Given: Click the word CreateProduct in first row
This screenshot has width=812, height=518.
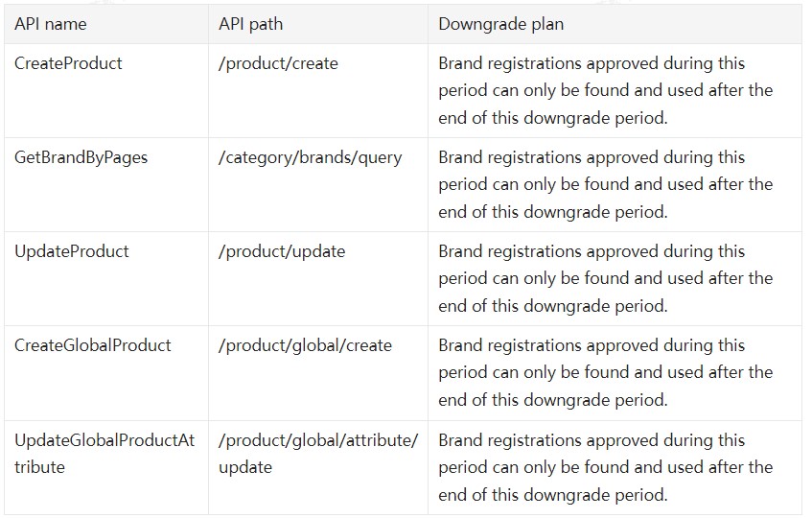Looking at the screenshot, I should 68,63.
